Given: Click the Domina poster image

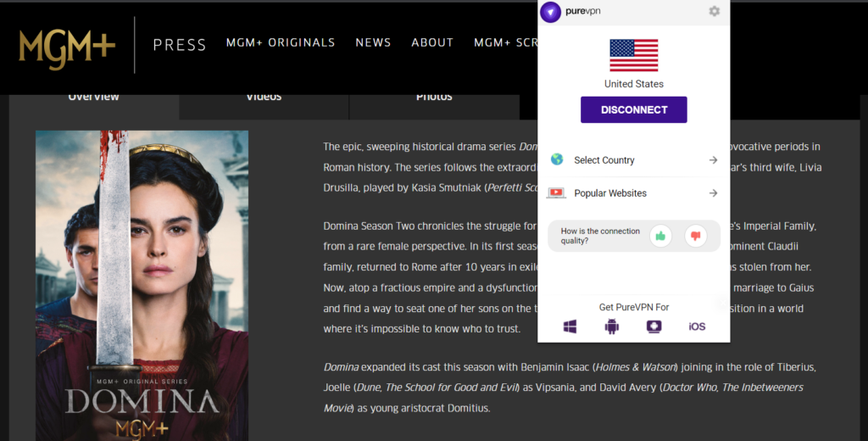Looking at the screenshot, I should click(142, 285).
